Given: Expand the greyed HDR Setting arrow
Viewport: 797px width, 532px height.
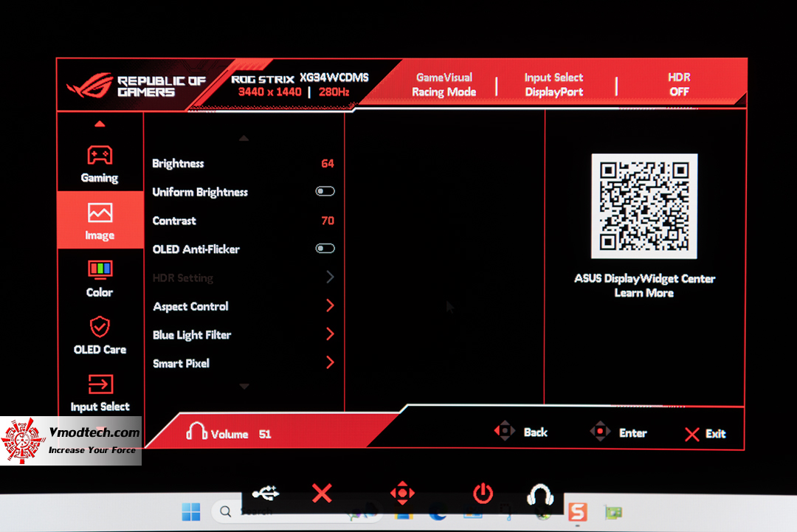Looking at the screenshot, I should click(330, 277).
